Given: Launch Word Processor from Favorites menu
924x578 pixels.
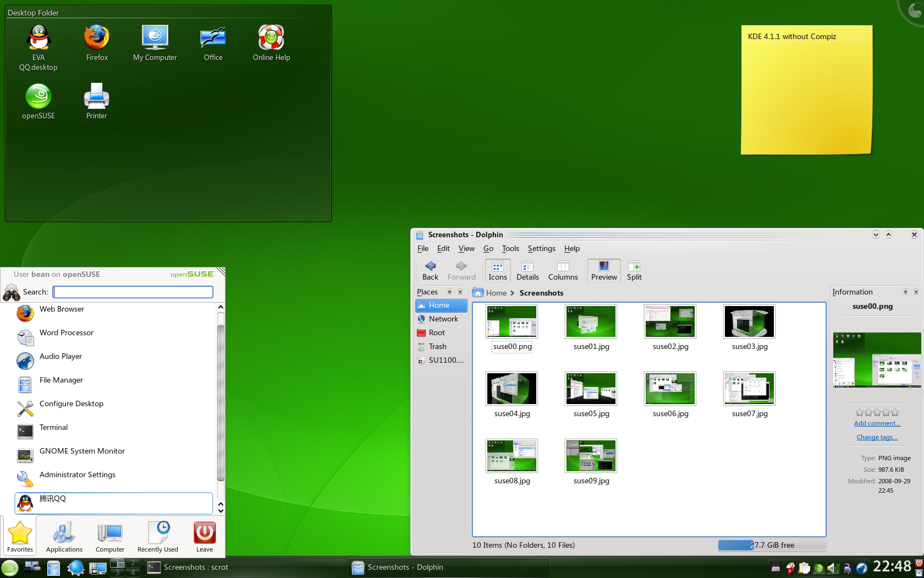Looking at the screenshot, I should pos(114,337).
